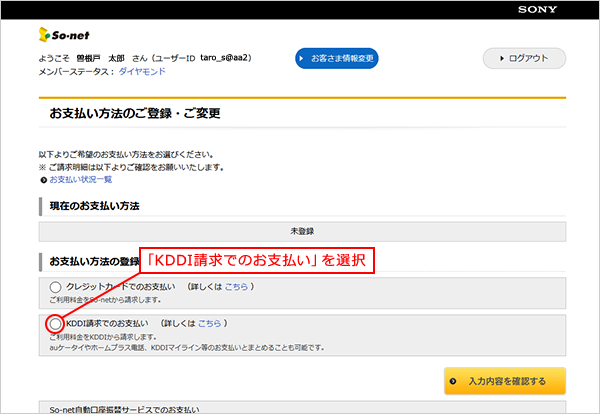Click the red 「KDDI請求でのお支払い」を選択 callout
Image resolution: width=600 pixels, height=414 pixels.
point(258,261)
